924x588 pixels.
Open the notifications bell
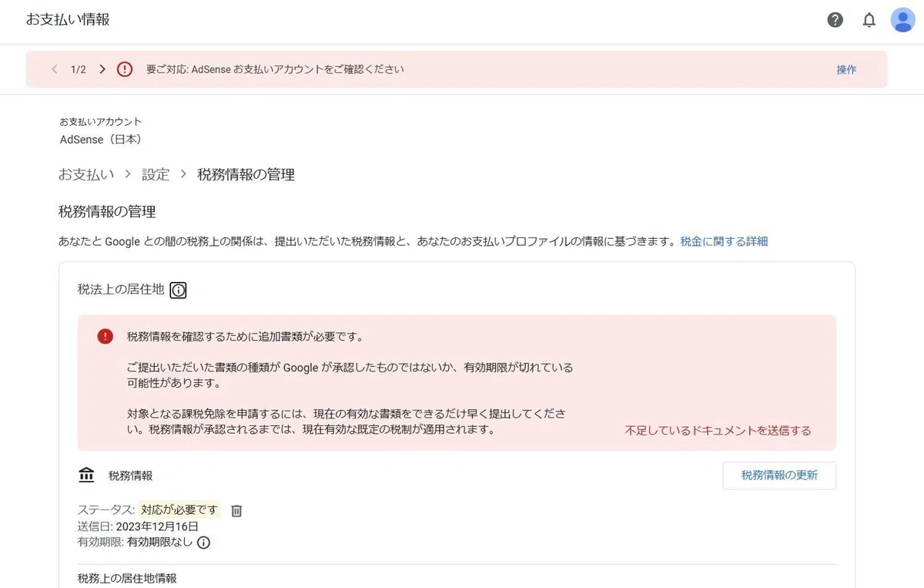[x=869, y=20]
